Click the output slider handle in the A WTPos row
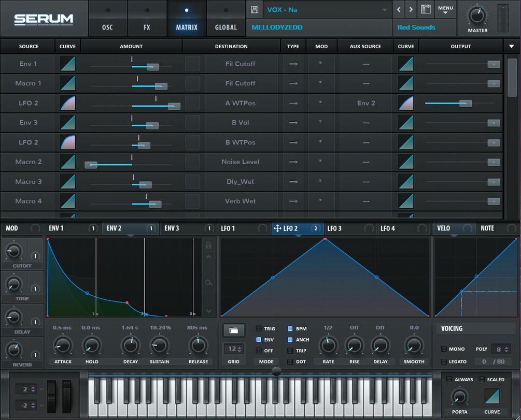 click(466, 104)
